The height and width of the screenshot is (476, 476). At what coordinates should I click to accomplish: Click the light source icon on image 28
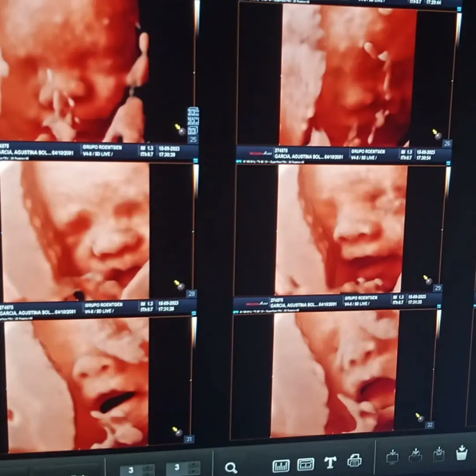click(179, 285)
